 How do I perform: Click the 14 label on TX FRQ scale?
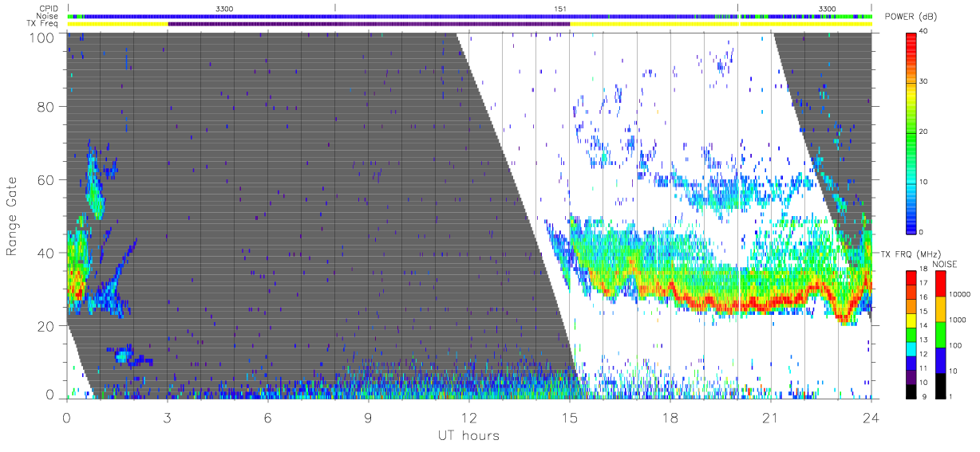pyautogui.click(x=924, y=326)
